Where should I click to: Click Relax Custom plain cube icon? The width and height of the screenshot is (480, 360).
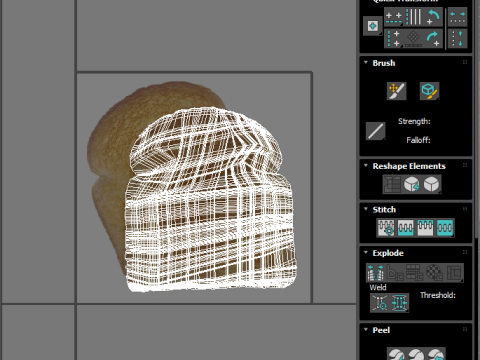(x=432, y=184)
